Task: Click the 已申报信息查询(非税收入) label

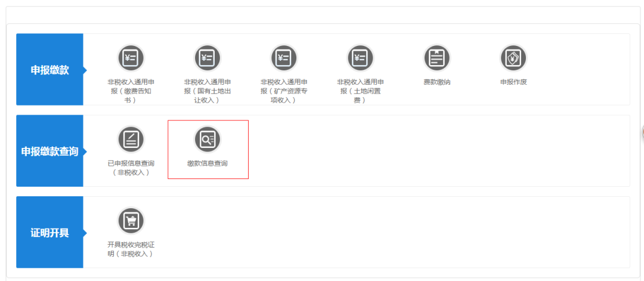Action: (x=131, y=168)
